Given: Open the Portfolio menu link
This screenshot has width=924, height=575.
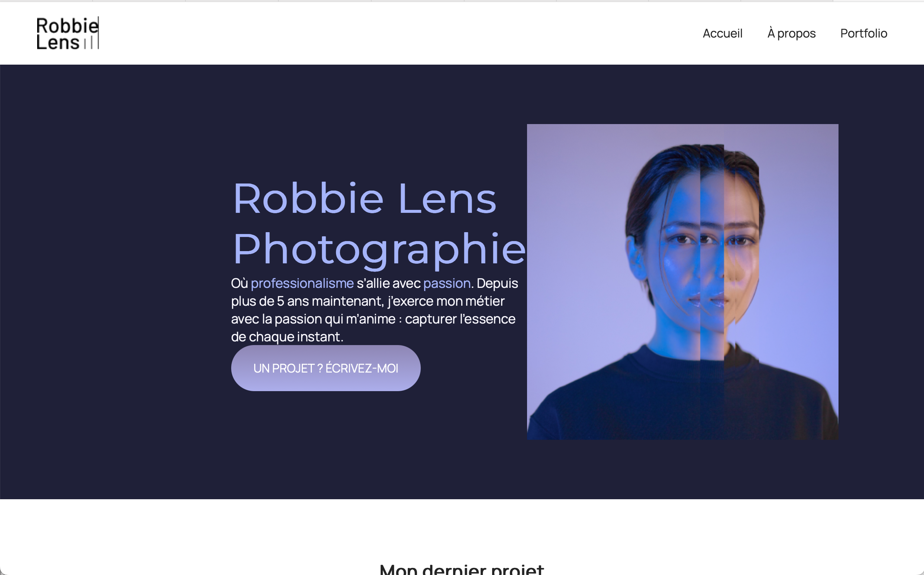Looking at the screenshot, I should coord(863,33).
